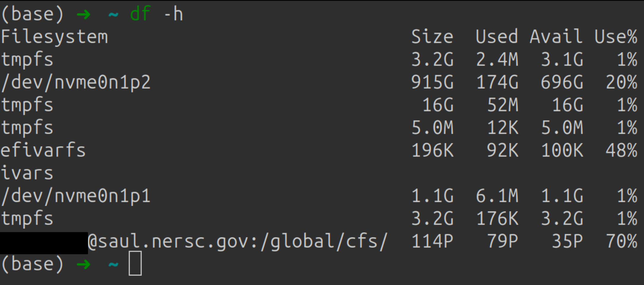Click the tilde in the bottom prompt
This screenshot has height=285, width=644.
113,264
